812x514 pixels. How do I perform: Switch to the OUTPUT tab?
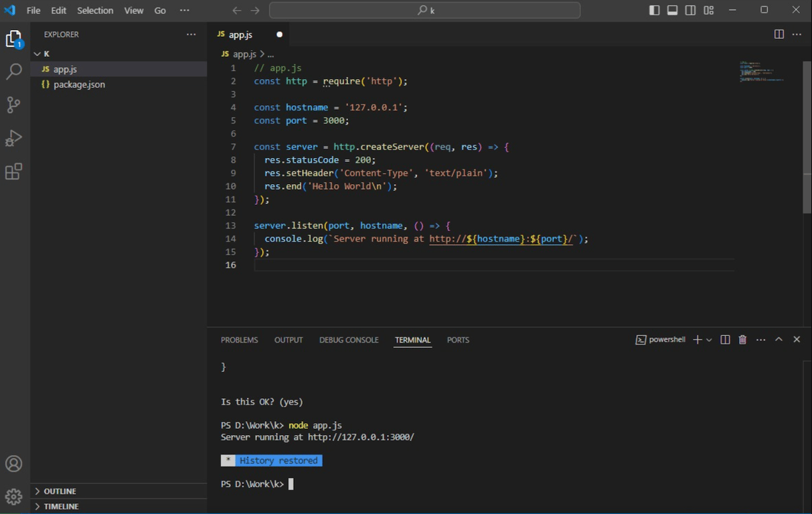pyautogui.click(x=289, y=339)
